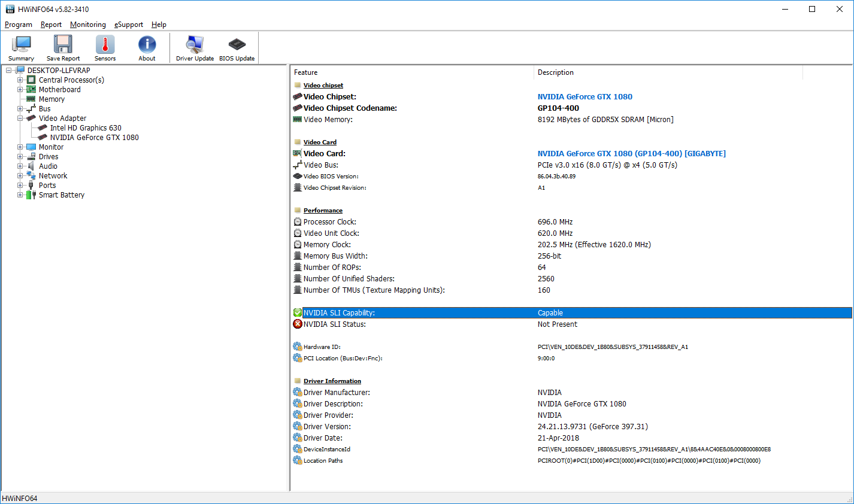Expand the Motherboard tree node
The height and width of the screenshot is (504, 854).
[20, 90]
